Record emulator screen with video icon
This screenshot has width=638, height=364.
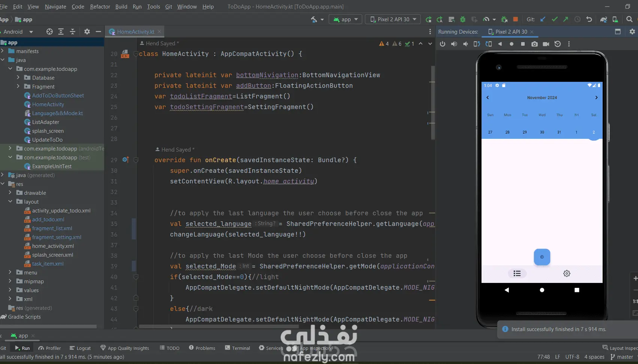coord(546,44)
